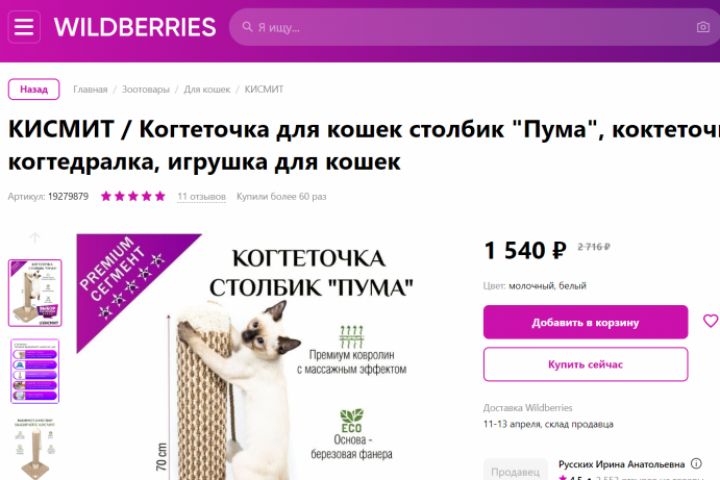This screenshot has height=480, width=720.
Task: Select first product thumbnail with cat
Action: coord(35,293)
